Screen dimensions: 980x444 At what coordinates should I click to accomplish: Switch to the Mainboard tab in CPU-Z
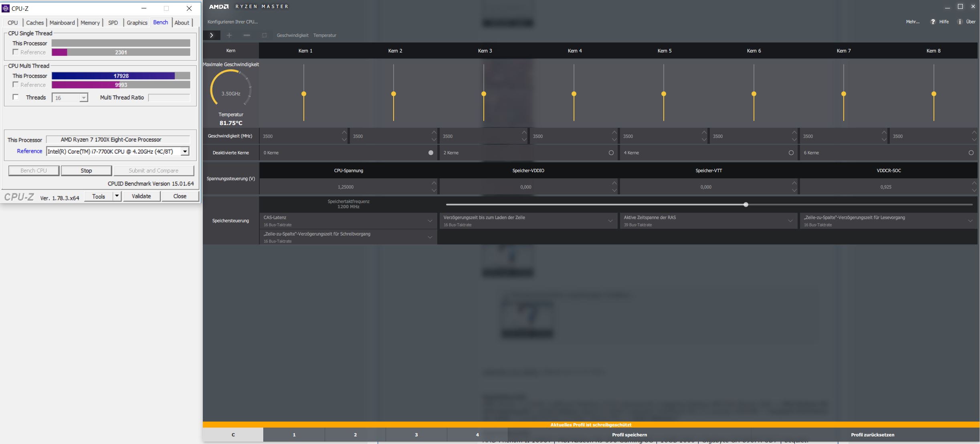62,22
